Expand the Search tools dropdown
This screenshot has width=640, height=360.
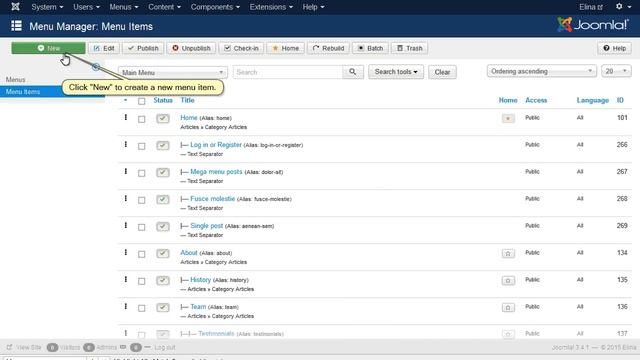[396, 72]
